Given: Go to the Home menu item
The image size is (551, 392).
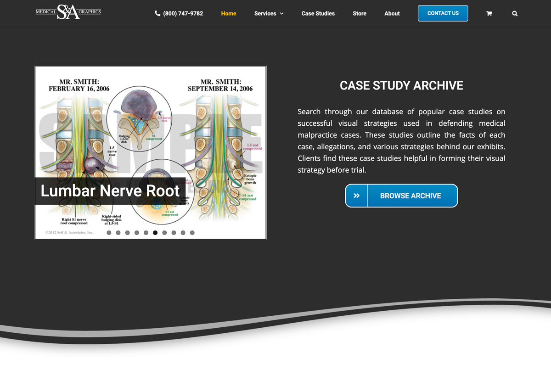Looking at the screenshot, I should click(x=229, y=13).
